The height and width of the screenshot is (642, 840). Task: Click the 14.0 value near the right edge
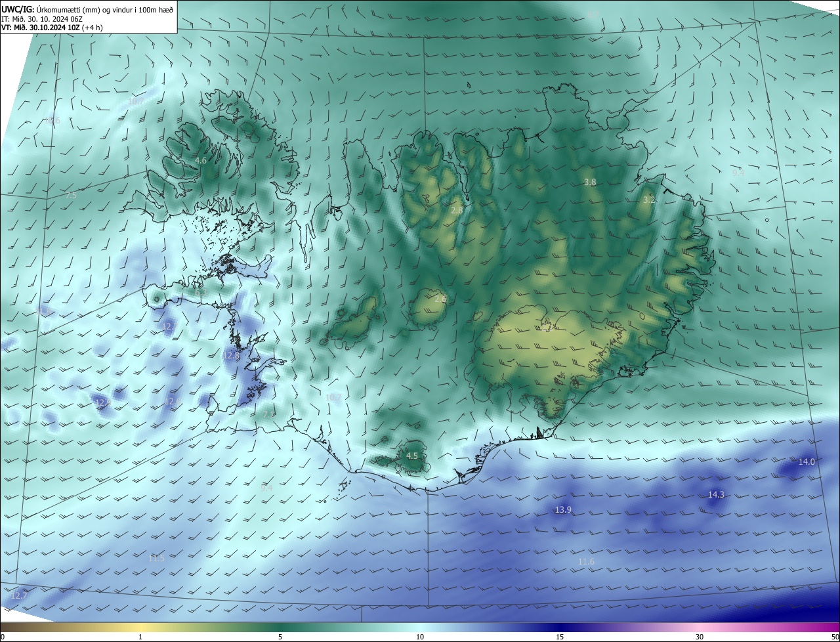click(x=807, y=461)
